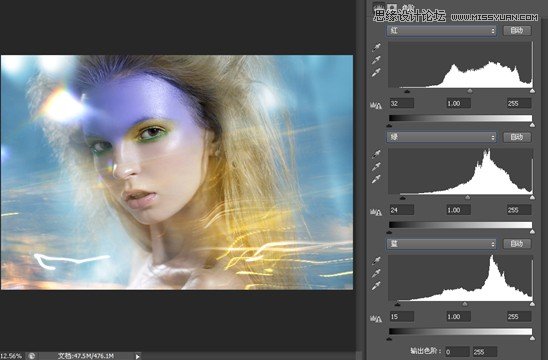Click the red output gradient black slider handle
This screenshot has width=548, height=360.
pos(390,125)
